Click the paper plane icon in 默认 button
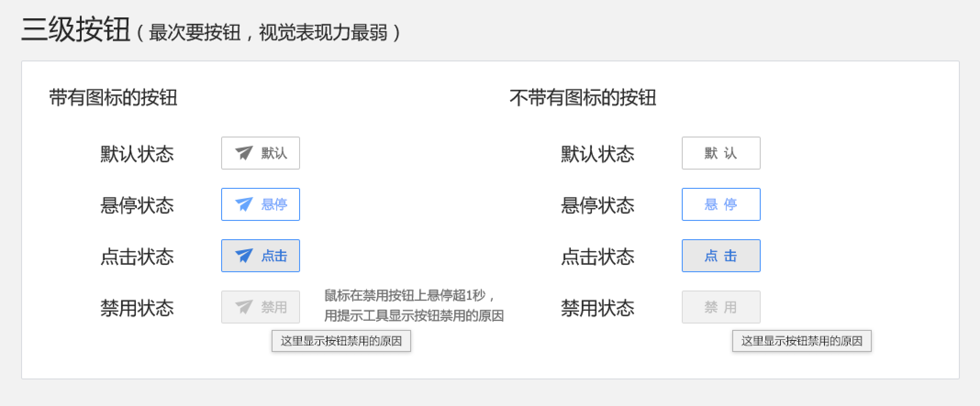The height and width of the screenshot is (406, 980). point(244,153)
